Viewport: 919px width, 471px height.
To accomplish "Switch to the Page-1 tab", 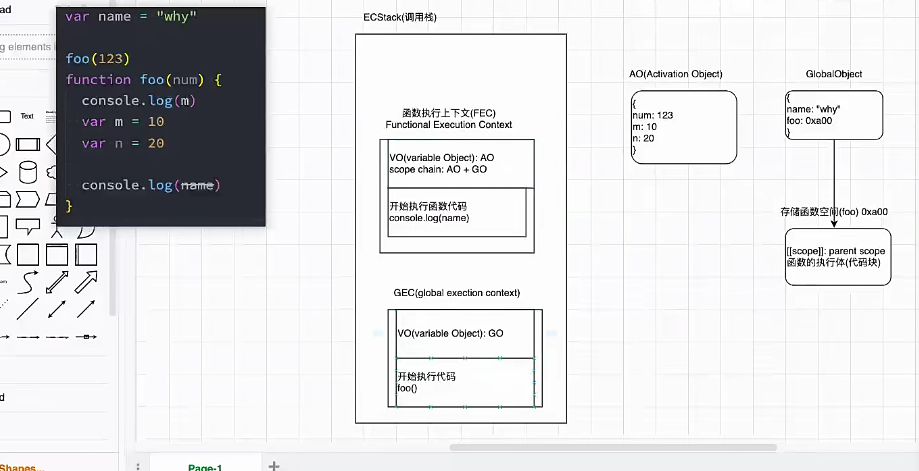I will click(205, 467).
